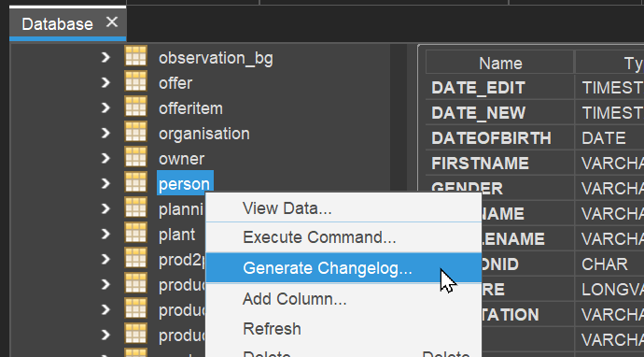Select the person table
The image size is (644, 357).
[185, 183]
